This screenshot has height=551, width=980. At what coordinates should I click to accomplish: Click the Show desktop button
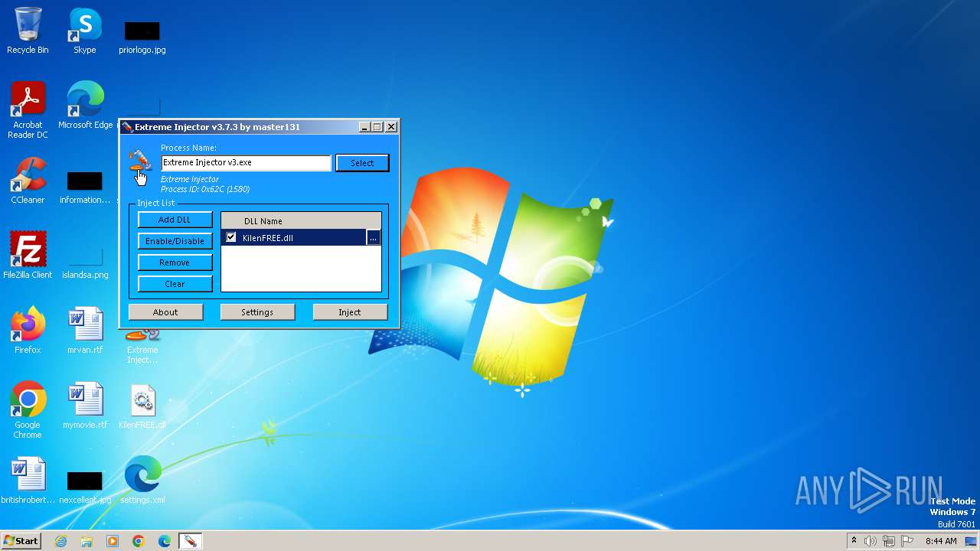click(x=972, y=541)
